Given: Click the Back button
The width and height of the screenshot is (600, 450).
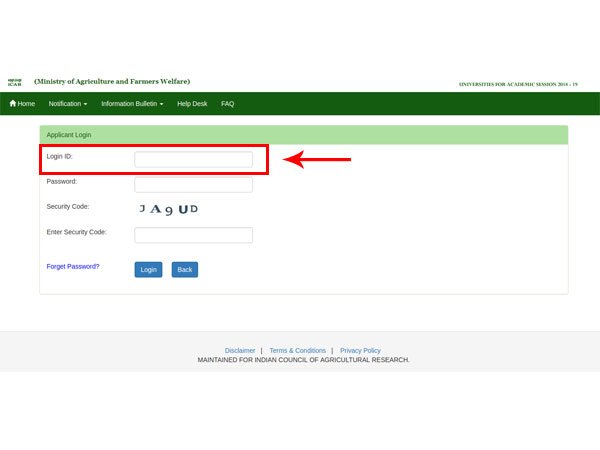Looking at the screenshot, I should tap(185, 270).
